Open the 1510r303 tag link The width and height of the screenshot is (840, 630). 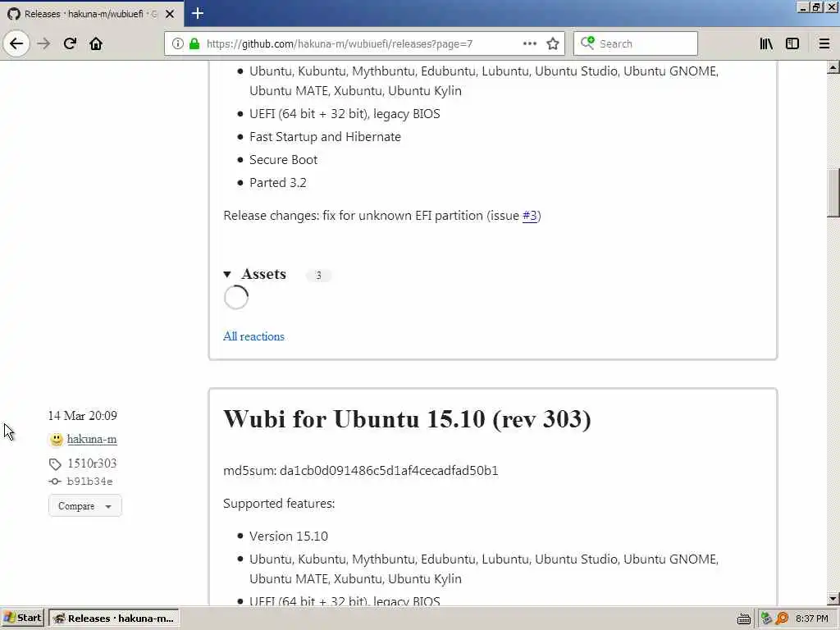pyautogui.click(x=92, y=463)
